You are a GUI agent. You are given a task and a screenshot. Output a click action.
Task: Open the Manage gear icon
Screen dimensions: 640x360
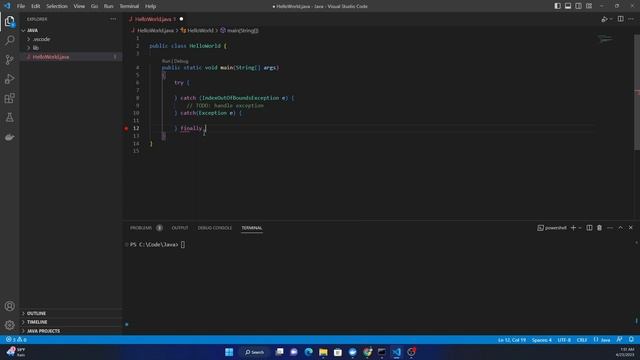(x=9, y=325)
